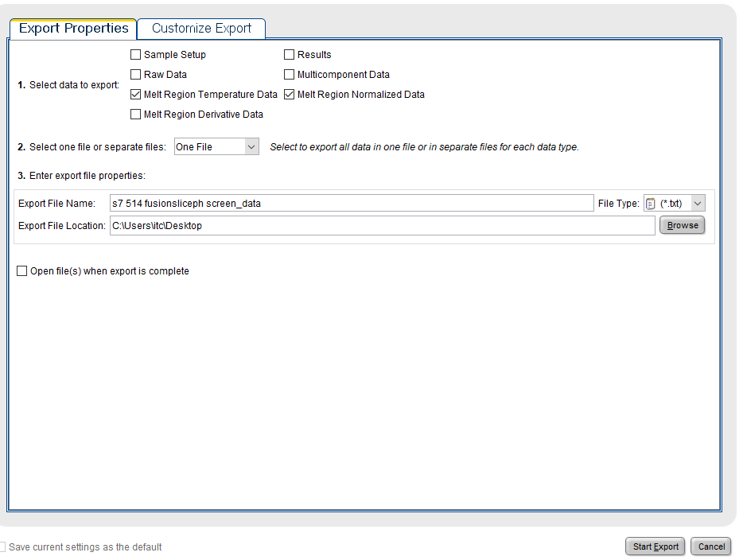This screenshot has height=560, width=743.
Task: Enable the Results checkbox
Action: (289, 55)
